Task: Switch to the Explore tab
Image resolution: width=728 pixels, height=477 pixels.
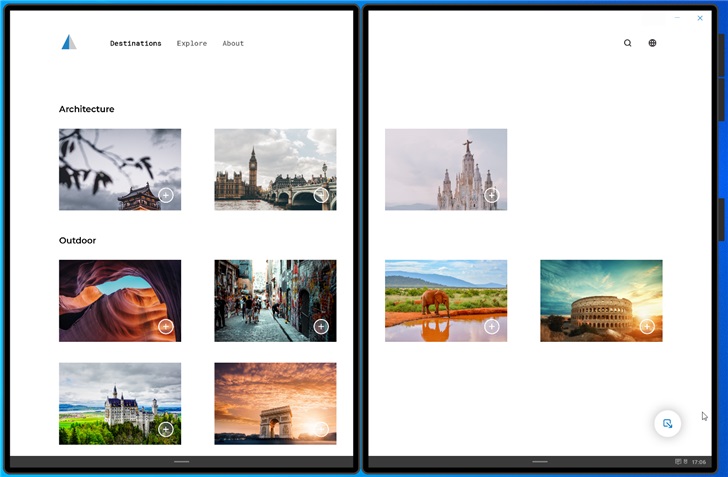Action: coord(192,44)
